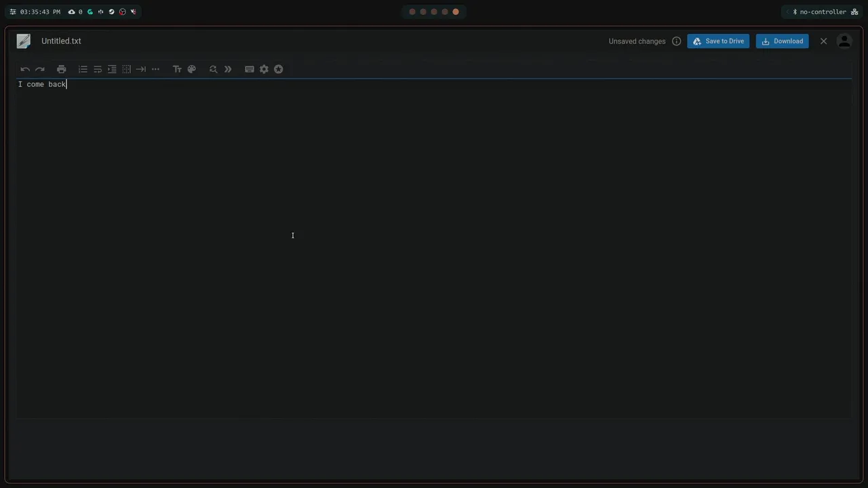This screenshot has width=868, height=488.
Task: Click the no-controller status label
Action: click(823, 12)
